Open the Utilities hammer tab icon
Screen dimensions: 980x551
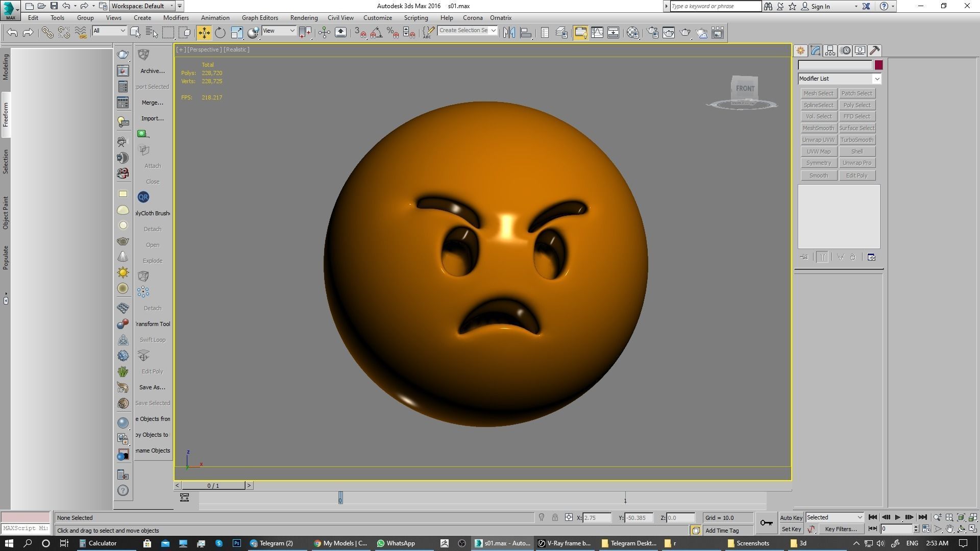(x=875, y=51)
